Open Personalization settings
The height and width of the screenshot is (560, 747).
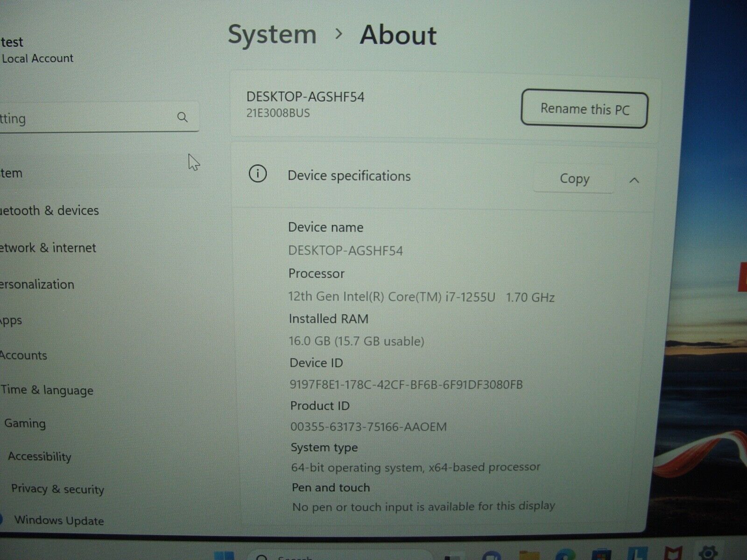[37, 285]
